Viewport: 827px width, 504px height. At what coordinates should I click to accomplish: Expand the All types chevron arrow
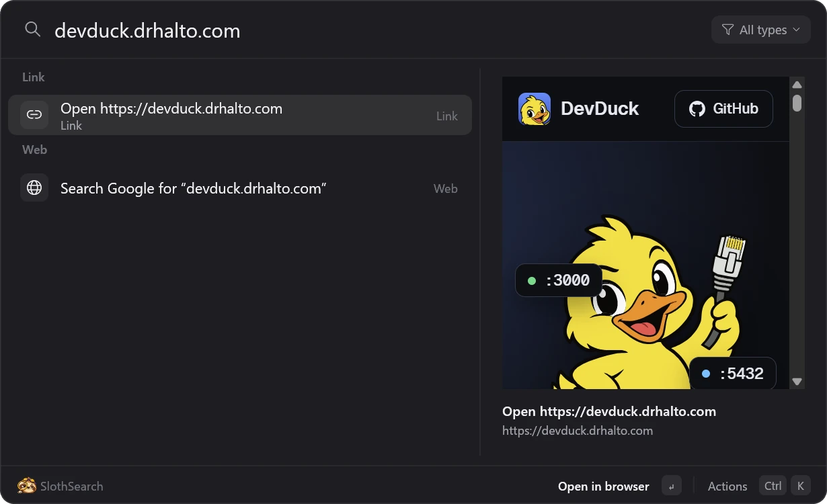click(797, 30)
